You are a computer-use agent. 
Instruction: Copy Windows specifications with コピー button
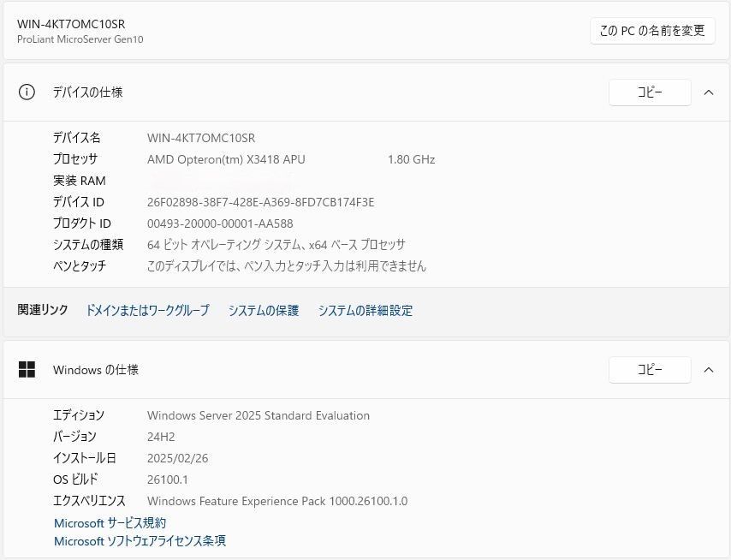tap(650, 370)
